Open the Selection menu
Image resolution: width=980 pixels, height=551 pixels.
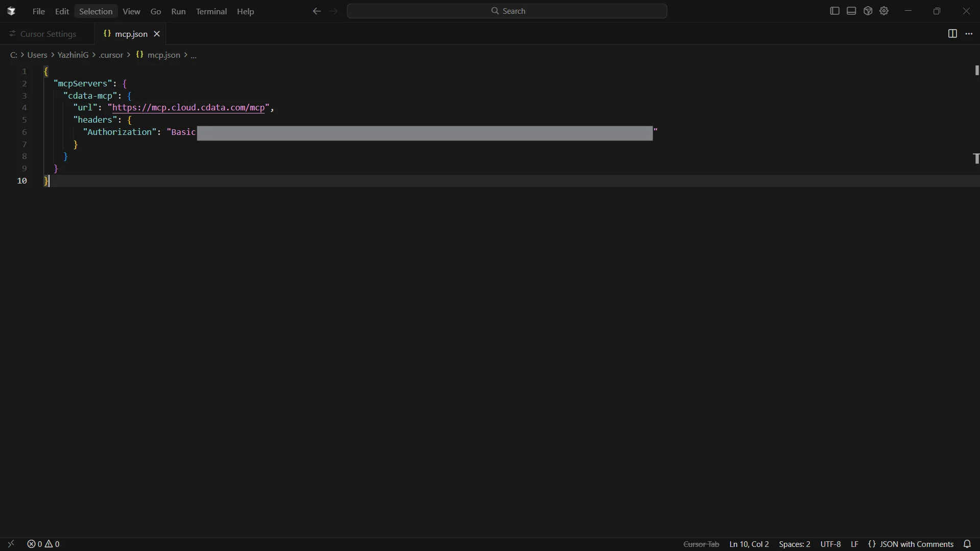[96, 12]
